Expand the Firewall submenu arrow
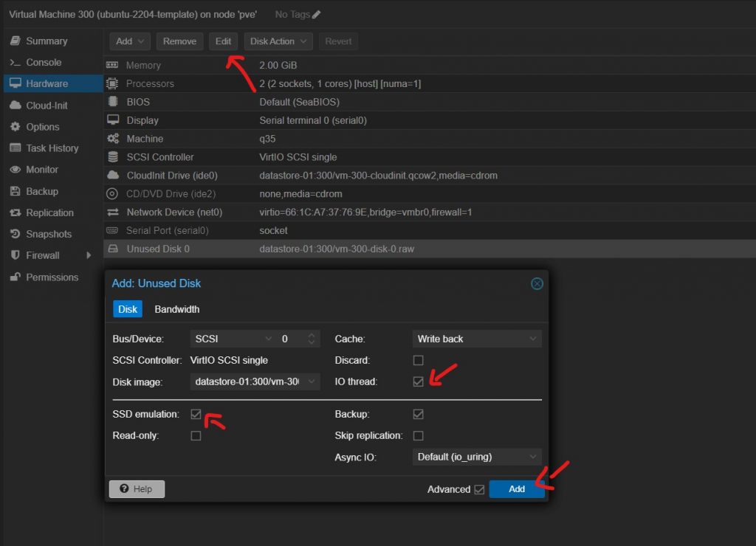This screenshot has width=756, height=546. point(89,255)
